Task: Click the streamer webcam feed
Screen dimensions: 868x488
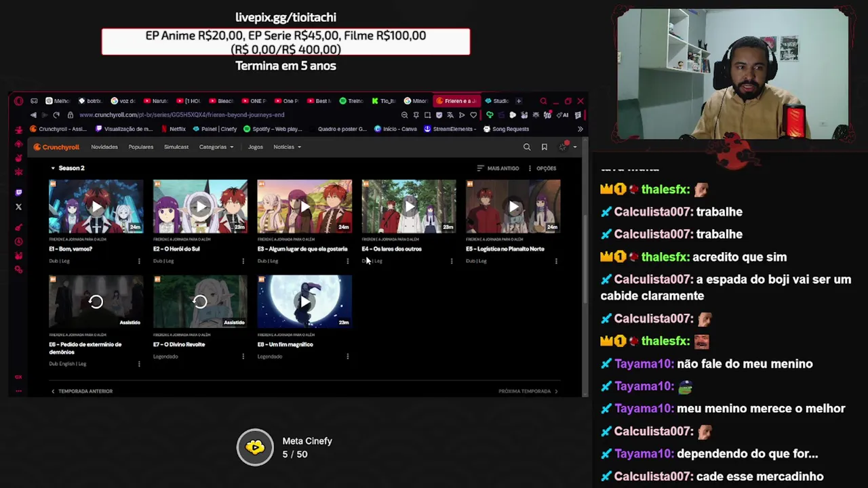Action: (732, 74)
